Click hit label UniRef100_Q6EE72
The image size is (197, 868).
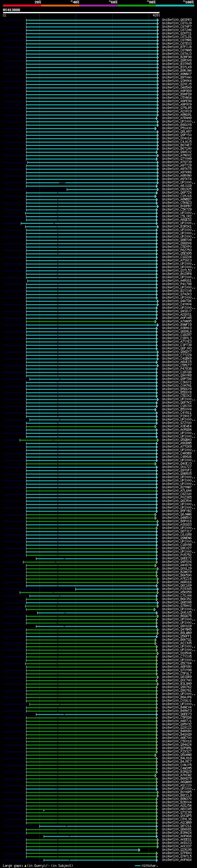click(x=177, y=559)
